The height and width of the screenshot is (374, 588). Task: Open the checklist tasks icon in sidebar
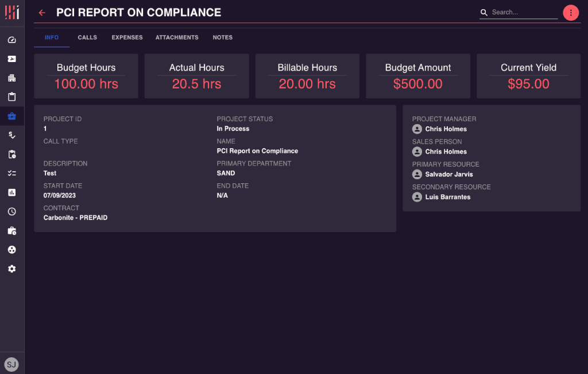click(x=12, y=173)
